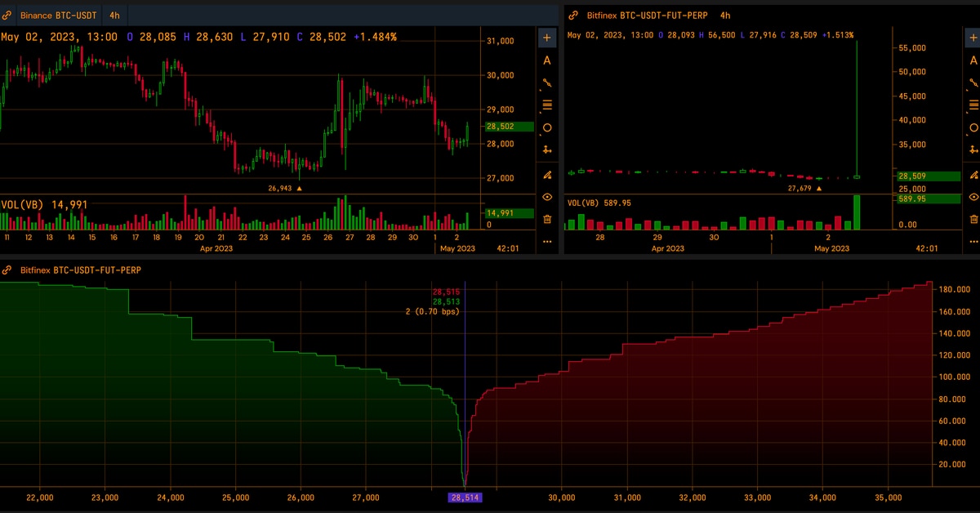Toggle drawings visibility eye on Binance chart
Image resolution: width=980 pixels, height=513 pixels.
[x=547, y=197]
